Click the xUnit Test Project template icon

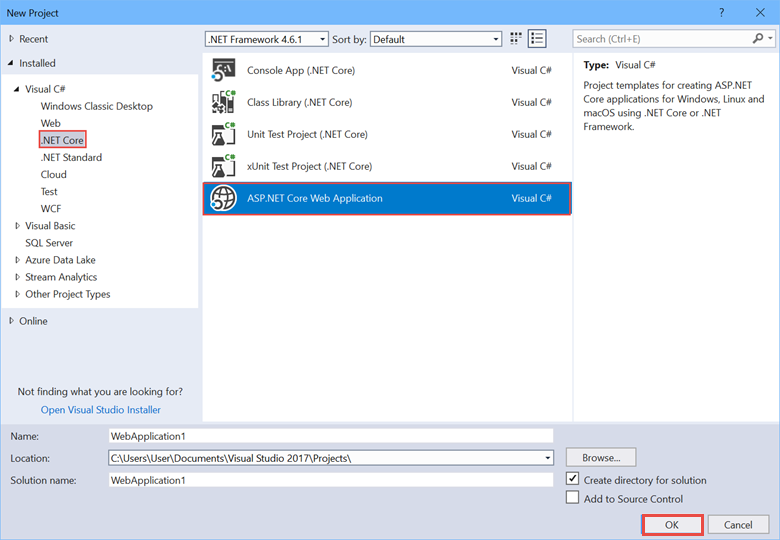223,166
